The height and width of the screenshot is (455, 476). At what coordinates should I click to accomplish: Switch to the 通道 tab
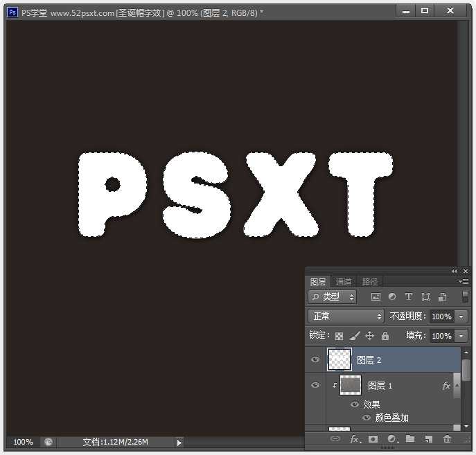click(344, 282)
